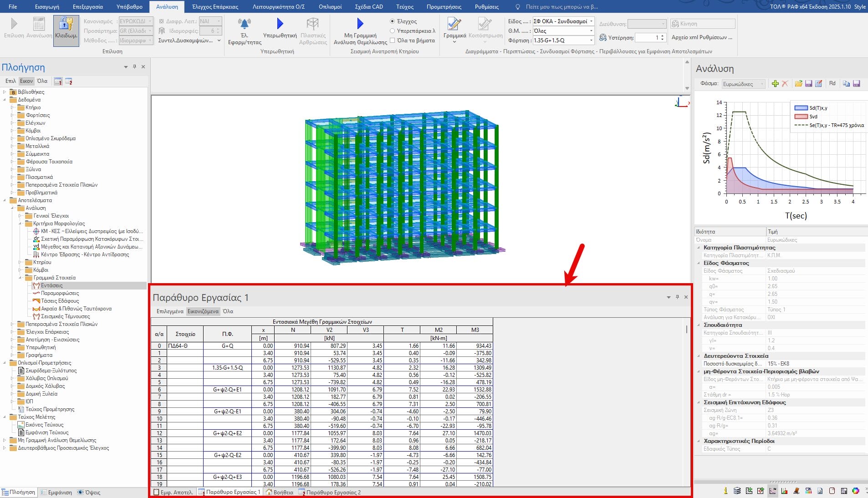Viewport: 868px width, 498px height.
Task: Click the yellow info icon in bottom toolbar
Action: [x=725, y=491]
